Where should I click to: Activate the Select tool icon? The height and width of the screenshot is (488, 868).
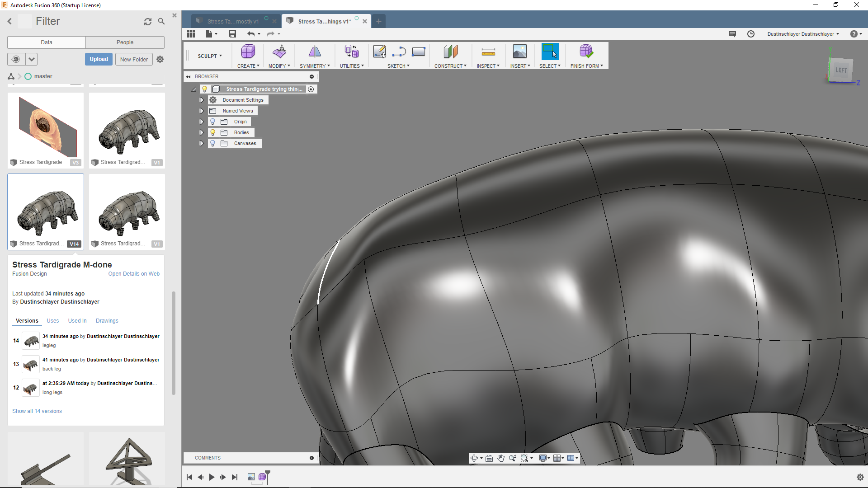550,52
